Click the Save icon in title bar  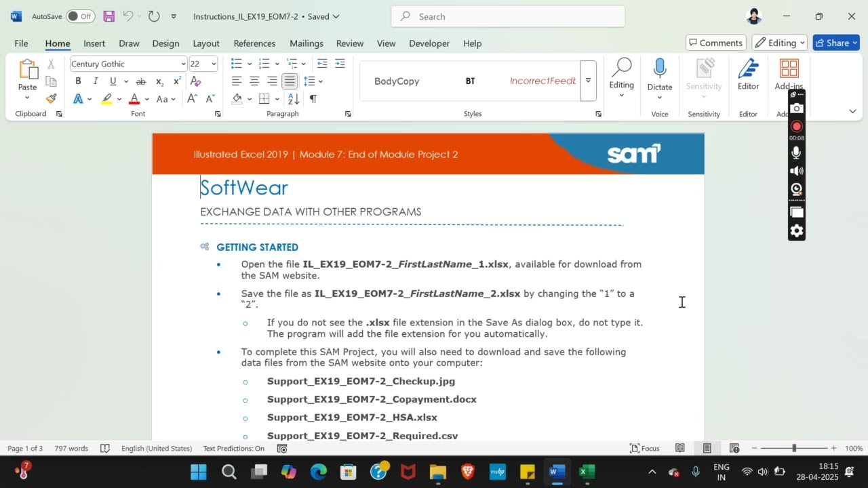[108, 16]
